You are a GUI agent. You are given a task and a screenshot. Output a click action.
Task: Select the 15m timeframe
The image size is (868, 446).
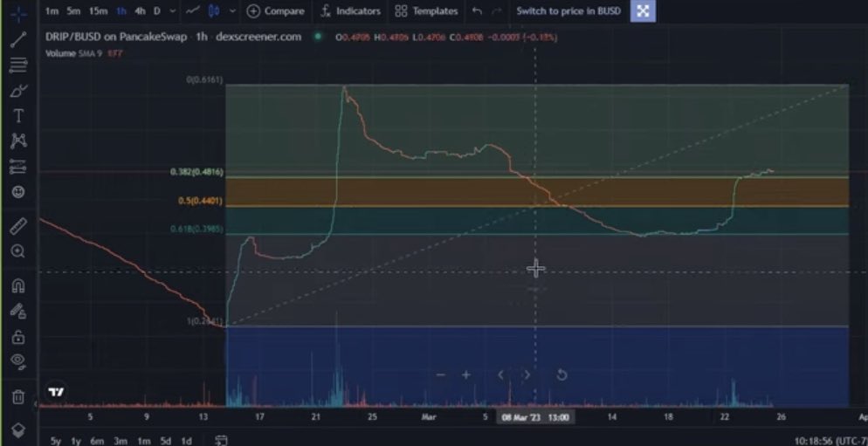point(98,11)
